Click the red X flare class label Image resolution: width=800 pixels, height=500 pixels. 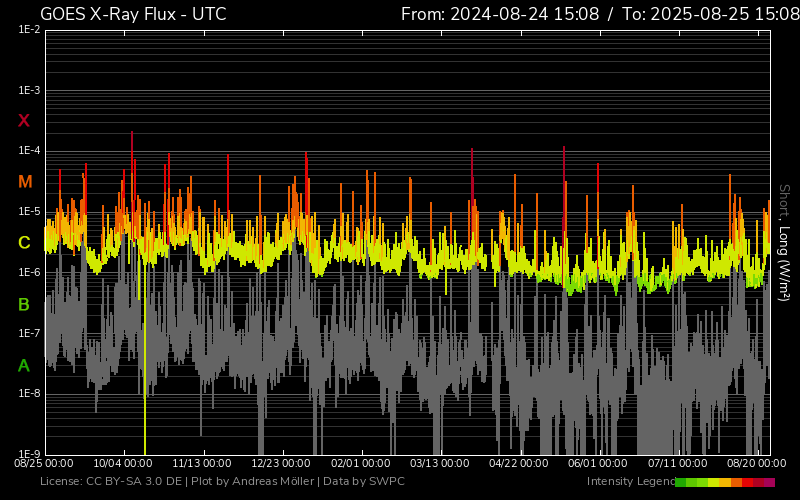[24, 121]
